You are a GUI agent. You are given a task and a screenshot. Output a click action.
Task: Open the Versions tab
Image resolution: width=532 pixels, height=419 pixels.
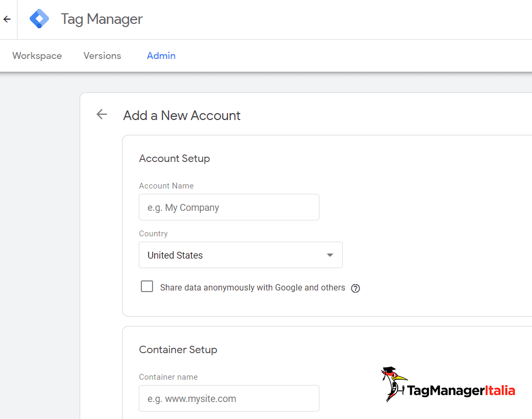[102, 56]
